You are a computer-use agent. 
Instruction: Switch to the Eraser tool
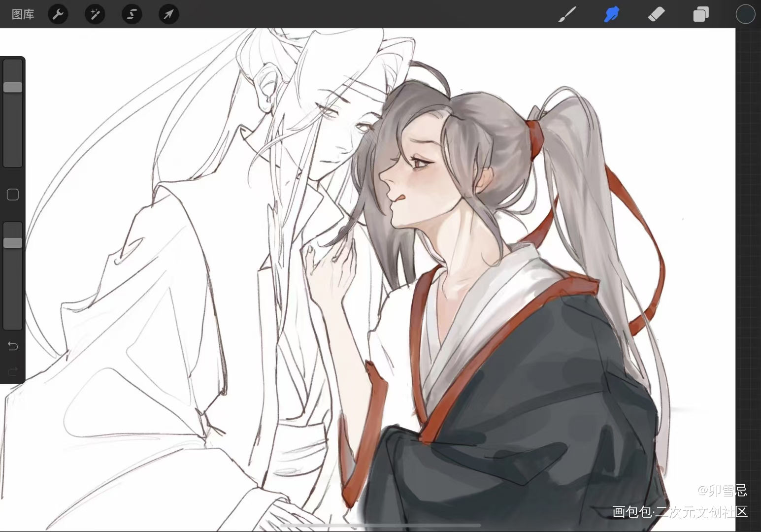tap(656, 14)
